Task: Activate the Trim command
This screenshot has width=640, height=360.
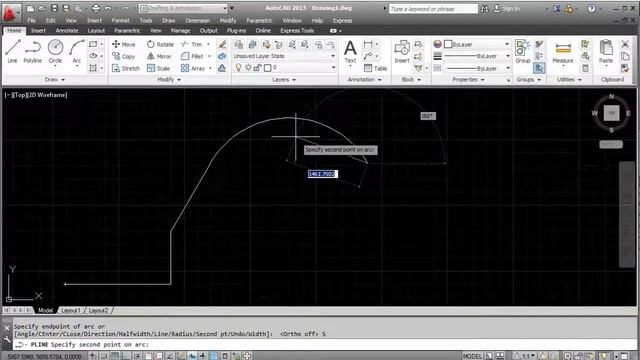Action: point(192,44)
